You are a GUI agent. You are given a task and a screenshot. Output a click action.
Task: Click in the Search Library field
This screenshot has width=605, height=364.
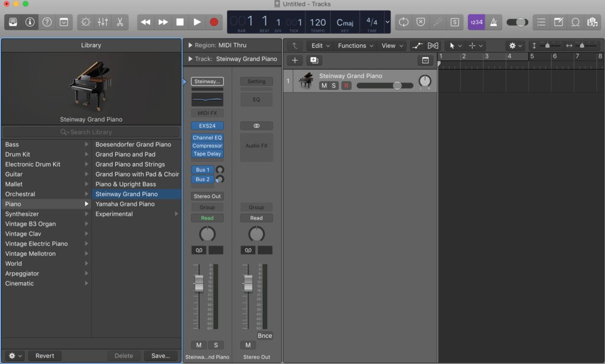tap(91, 132)
